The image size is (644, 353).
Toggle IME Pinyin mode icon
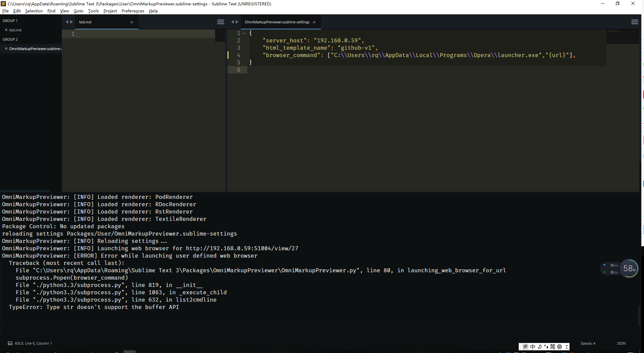[x=525, y=347]
